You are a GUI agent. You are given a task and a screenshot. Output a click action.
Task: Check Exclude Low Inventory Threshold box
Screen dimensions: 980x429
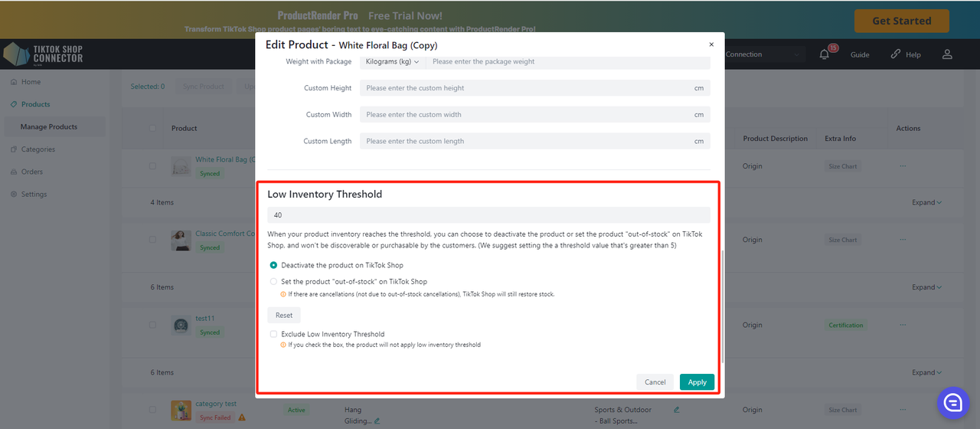tap(273, 334)
